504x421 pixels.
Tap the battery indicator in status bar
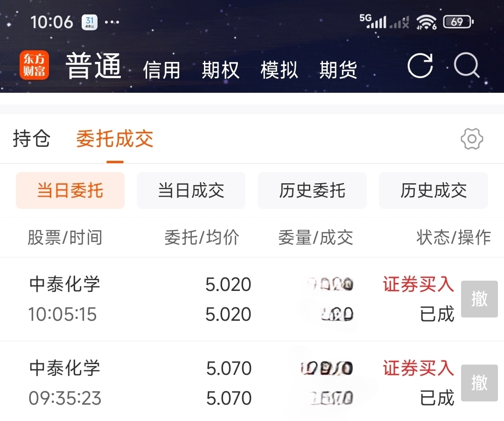point(458,22)
